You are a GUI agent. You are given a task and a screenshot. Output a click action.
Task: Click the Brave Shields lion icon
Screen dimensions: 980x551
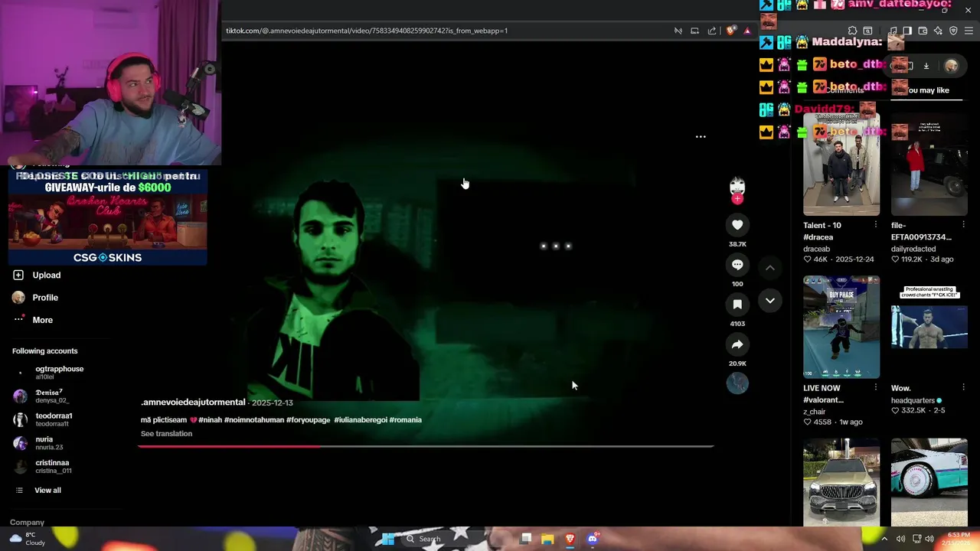[x=730, y=31]
